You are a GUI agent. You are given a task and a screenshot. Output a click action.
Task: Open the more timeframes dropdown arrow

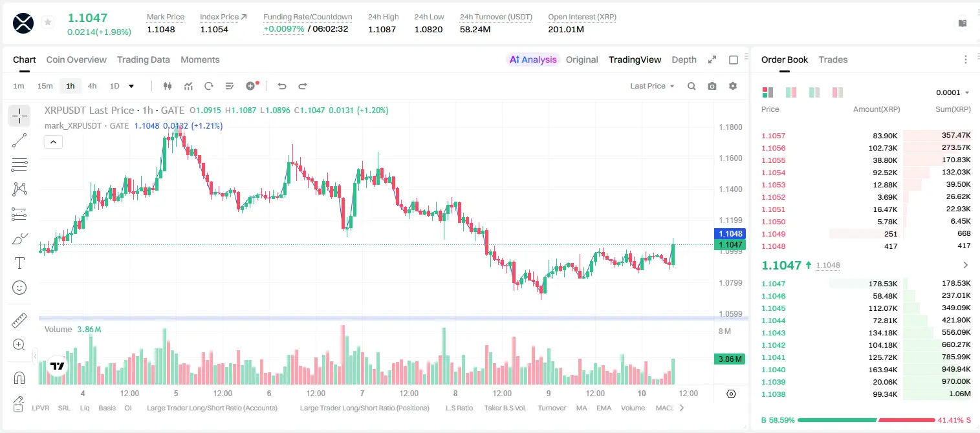(131, 86)
